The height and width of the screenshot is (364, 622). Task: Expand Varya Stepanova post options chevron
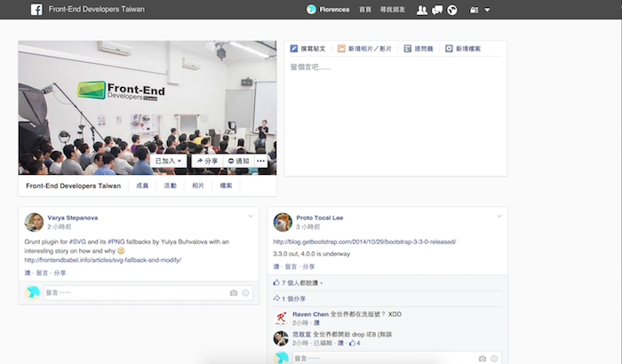(251, 216)
